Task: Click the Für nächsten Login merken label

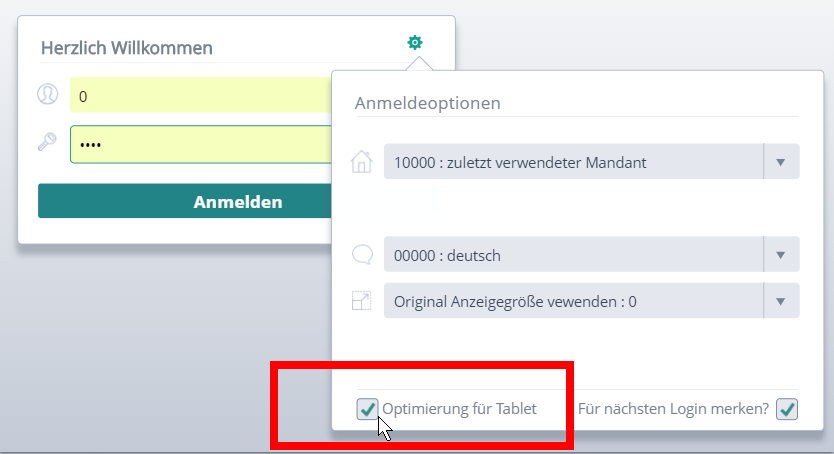Action: (x=673, y=408)
